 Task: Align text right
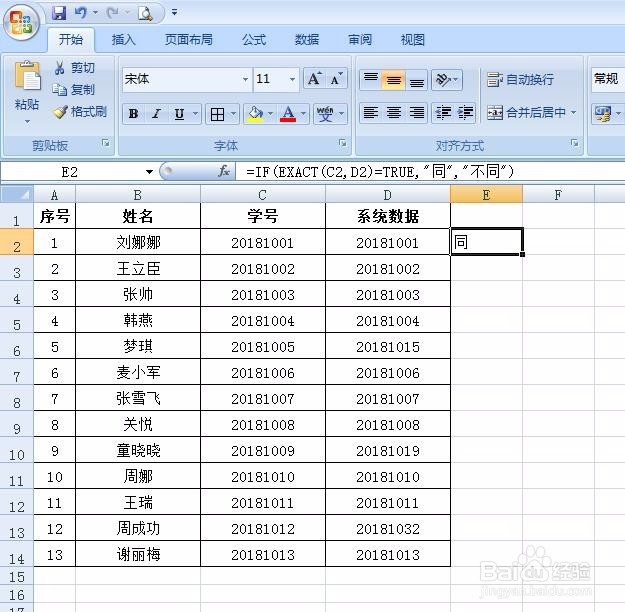[x=417, y=113]
